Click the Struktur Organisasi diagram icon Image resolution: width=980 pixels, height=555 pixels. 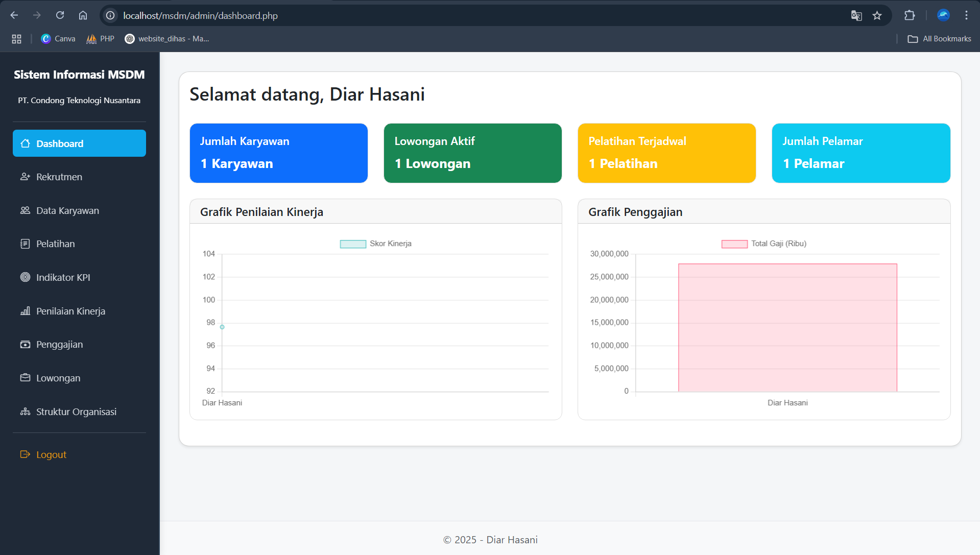25,412
